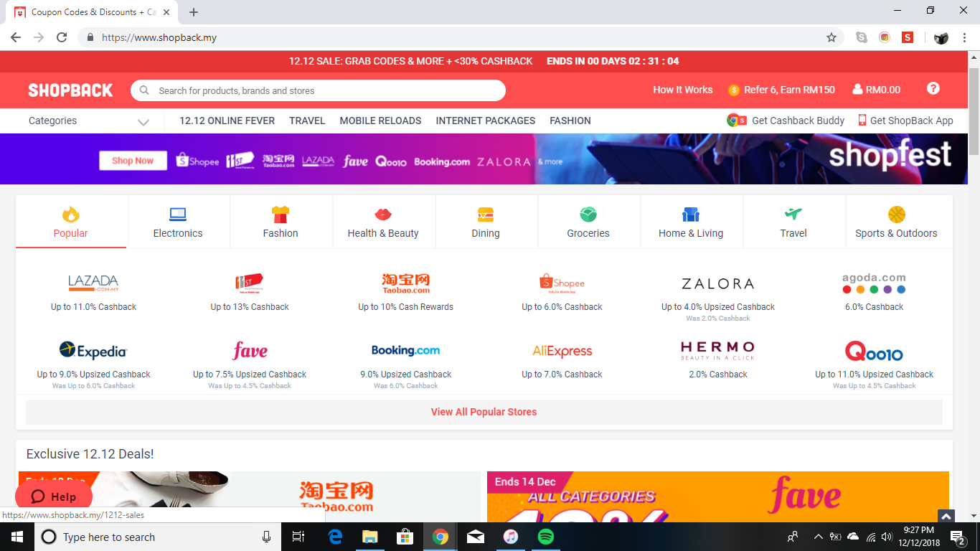The width and height of the screenshot is (980, 551).
Task: Open the AliExpress store logo
Action: point(562,351)
